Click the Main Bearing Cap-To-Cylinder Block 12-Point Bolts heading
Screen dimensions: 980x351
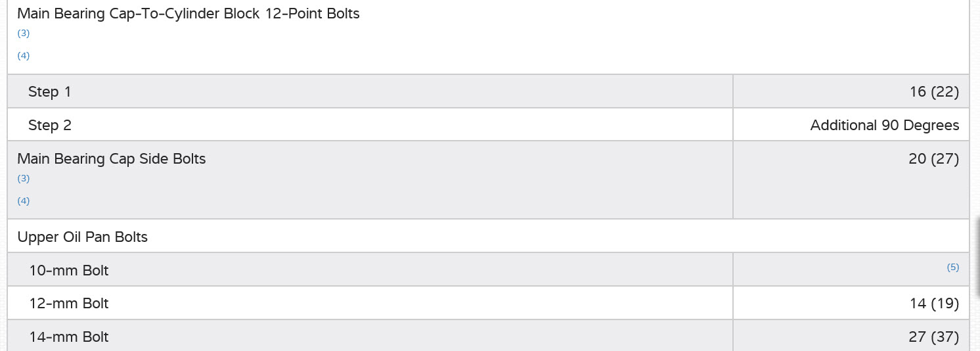(189, 14)
